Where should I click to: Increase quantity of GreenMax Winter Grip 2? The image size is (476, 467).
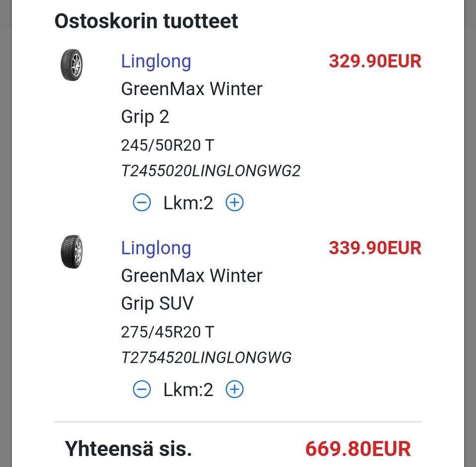235,203
